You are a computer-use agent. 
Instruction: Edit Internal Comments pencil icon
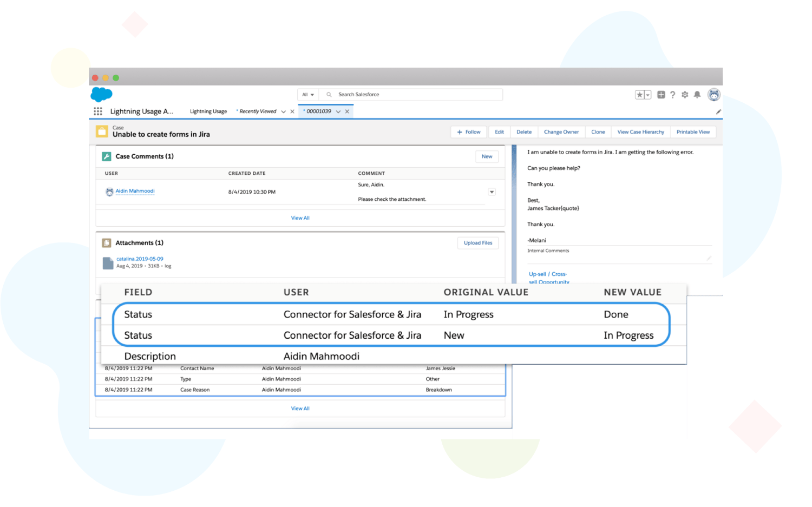[709, 258]
